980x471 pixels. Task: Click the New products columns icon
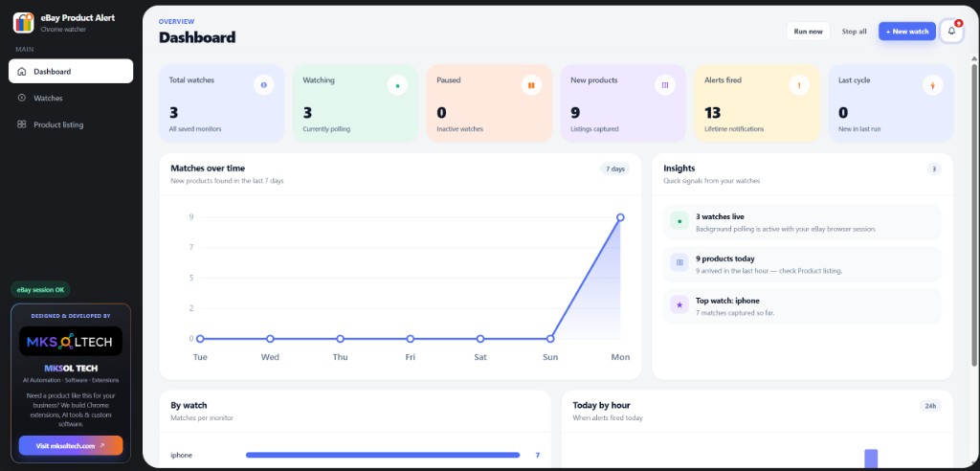pos(665,85)
